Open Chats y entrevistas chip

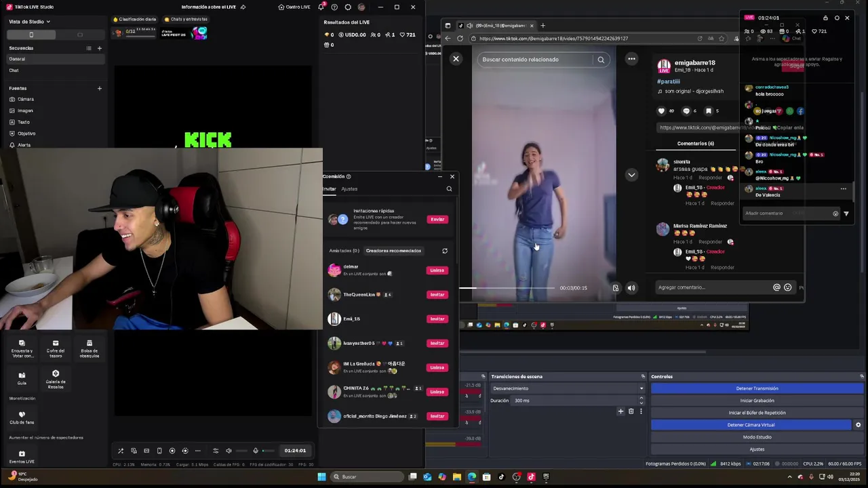[x=185, y=20]
